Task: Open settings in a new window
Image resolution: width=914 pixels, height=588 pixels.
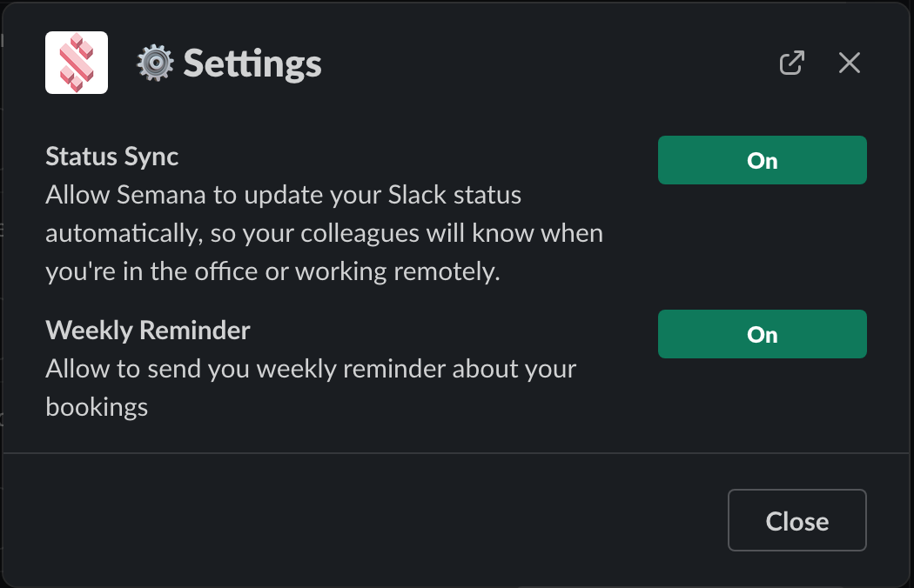Action: (791, 63)
